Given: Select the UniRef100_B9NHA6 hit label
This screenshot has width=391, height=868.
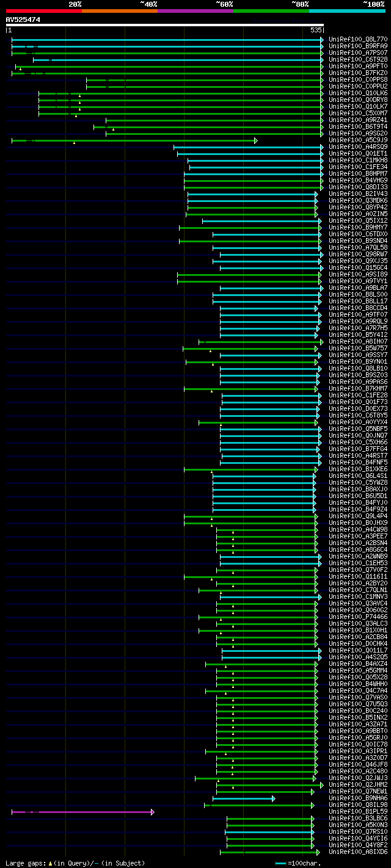Looking at the screenshot, I should [358, 798].
